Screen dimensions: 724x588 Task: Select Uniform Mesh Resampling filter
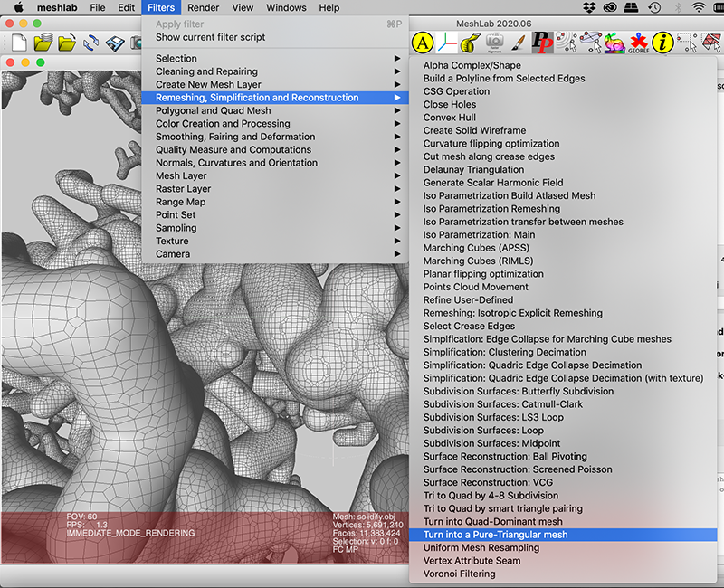tap(563, 548)
